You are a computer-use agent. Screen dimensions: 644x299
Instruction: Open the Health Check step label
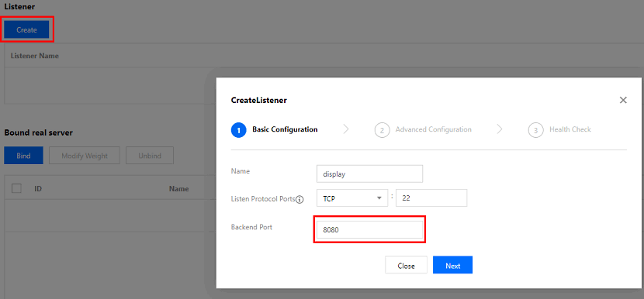click(570, 129)
